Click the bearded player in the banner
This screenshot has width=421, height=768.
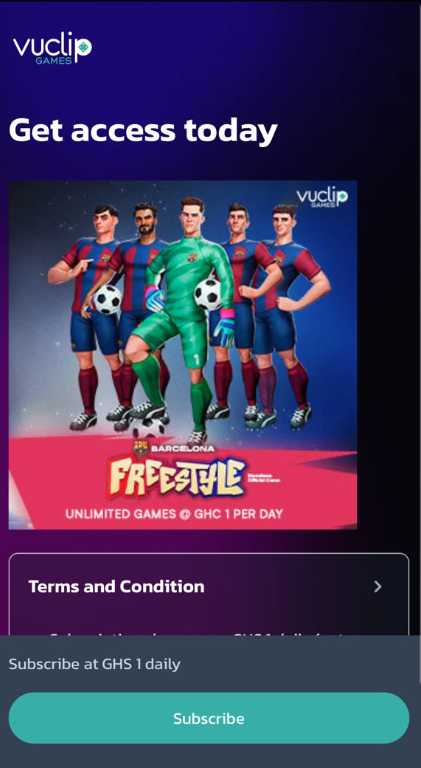[137, 313]
